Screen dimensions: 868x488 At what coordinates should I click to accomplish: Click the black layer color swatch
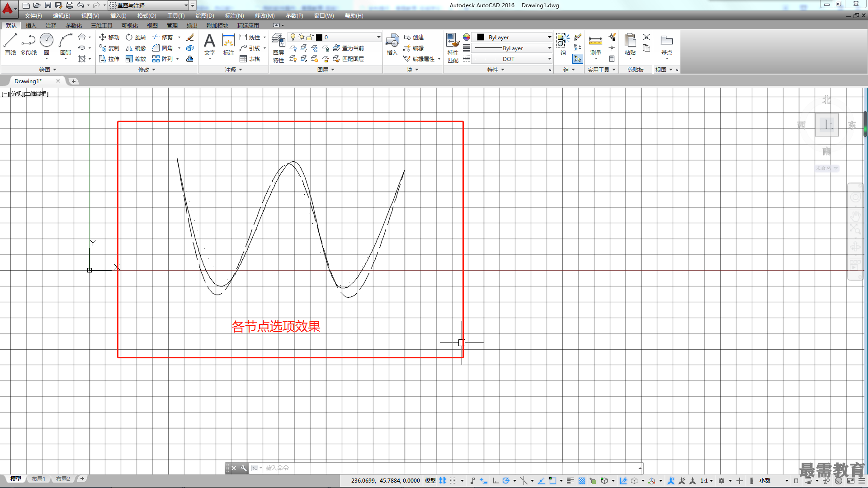319,37
